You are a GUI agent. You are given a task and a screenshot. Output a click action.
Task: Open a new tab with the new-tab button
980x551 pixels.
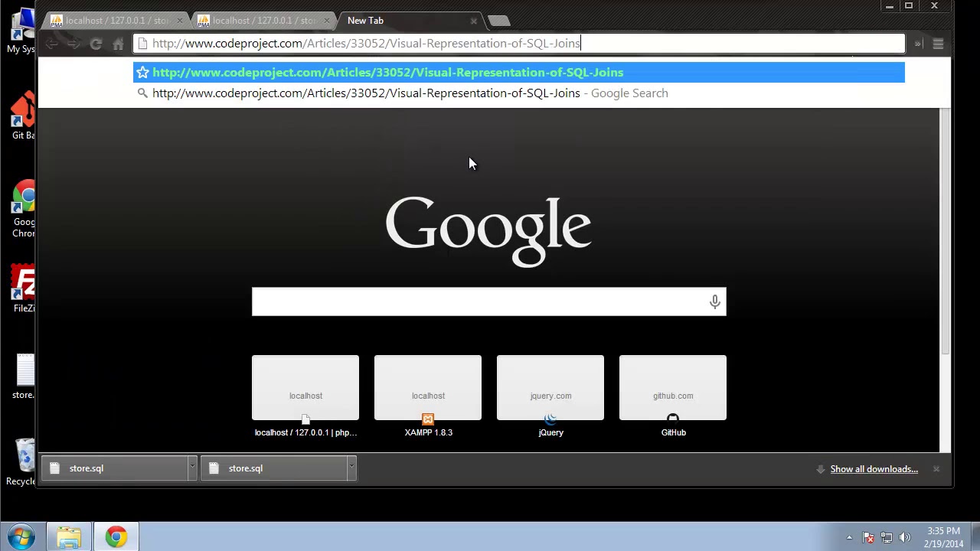point(498,21)
